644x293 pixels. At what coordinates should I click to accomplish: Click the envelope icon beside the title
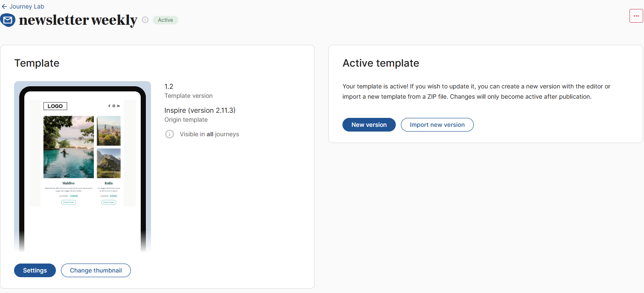pos(8,20)
